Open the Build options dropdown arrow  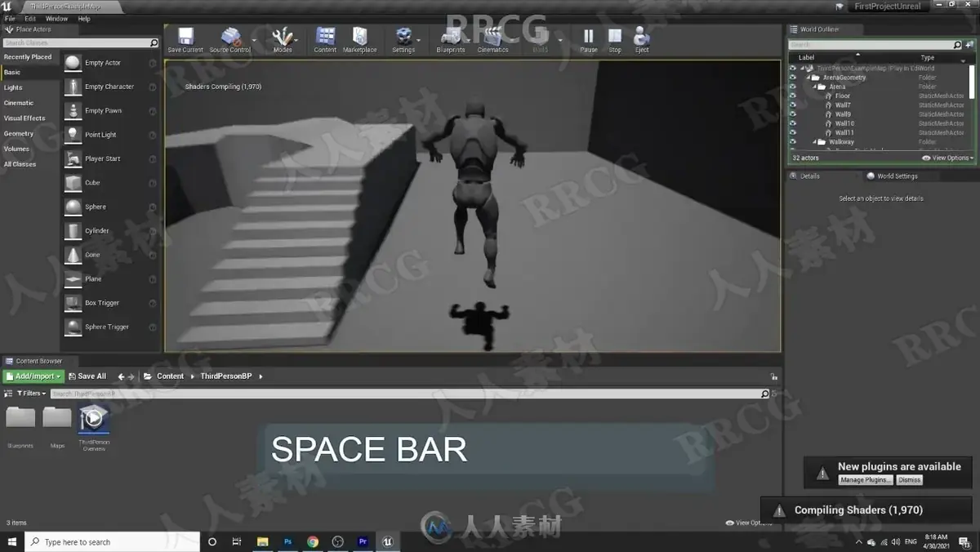tap(560, 39)
